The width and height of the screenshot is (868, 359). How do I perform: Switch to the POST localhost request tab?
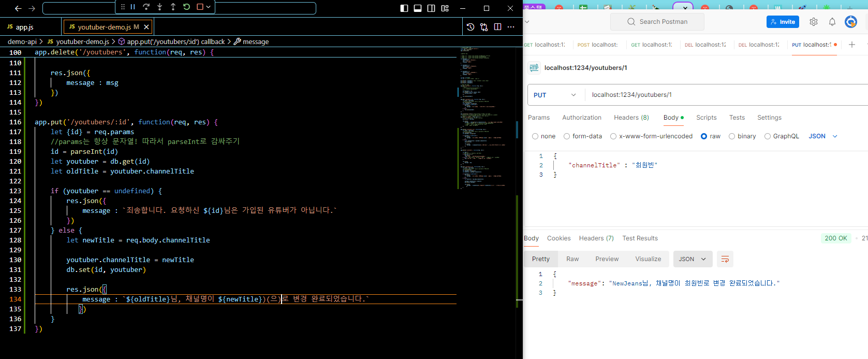pyautogui.click(x=598, y=45)
